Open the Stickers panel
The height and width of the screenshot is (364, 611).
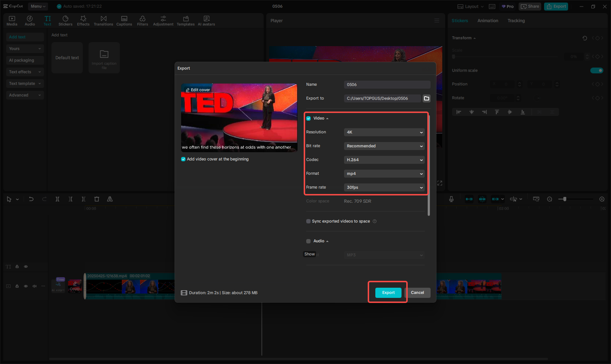[x=65, y=20]
